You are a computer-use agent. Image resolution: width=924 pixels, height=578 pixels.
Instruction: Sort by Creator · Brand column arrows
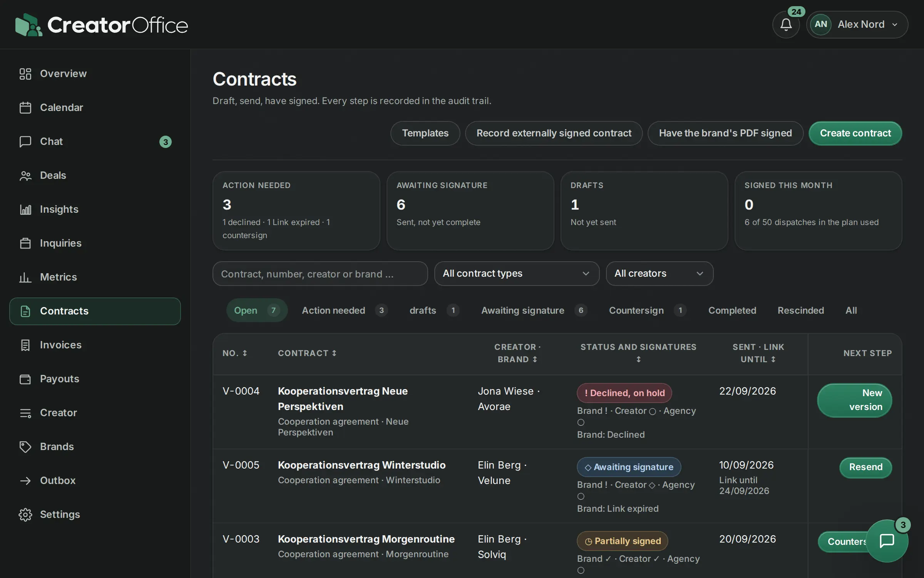(x=535, y=359)
